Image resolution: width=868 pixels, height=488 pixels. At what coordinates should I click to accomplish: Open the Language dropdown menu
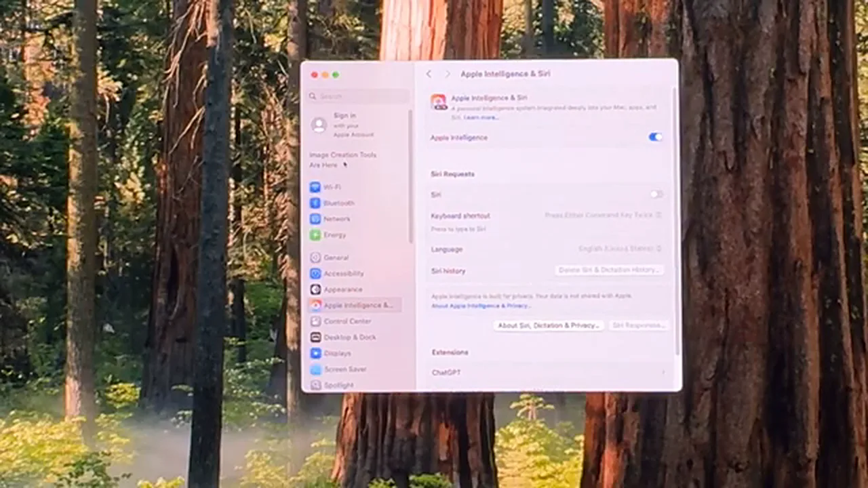(x=620, y=249)
